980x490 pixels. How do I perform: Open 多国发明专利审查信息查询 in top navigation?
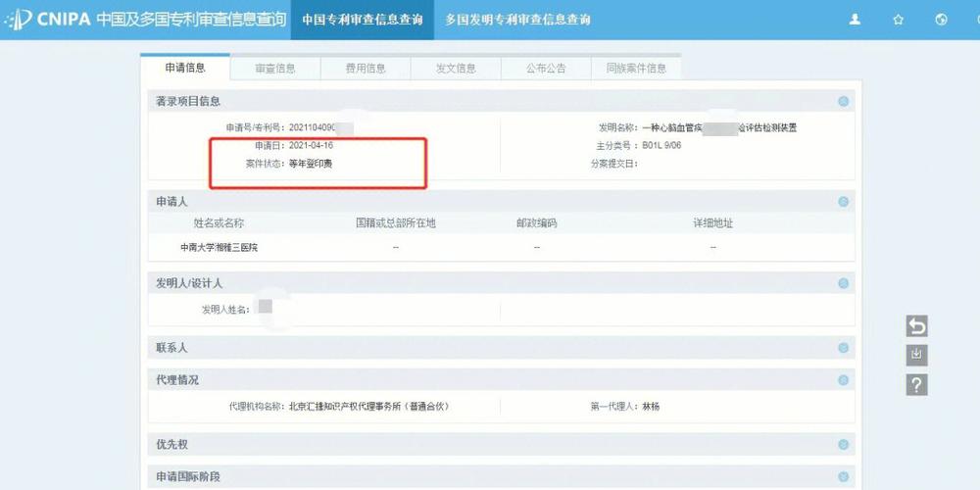517,20
